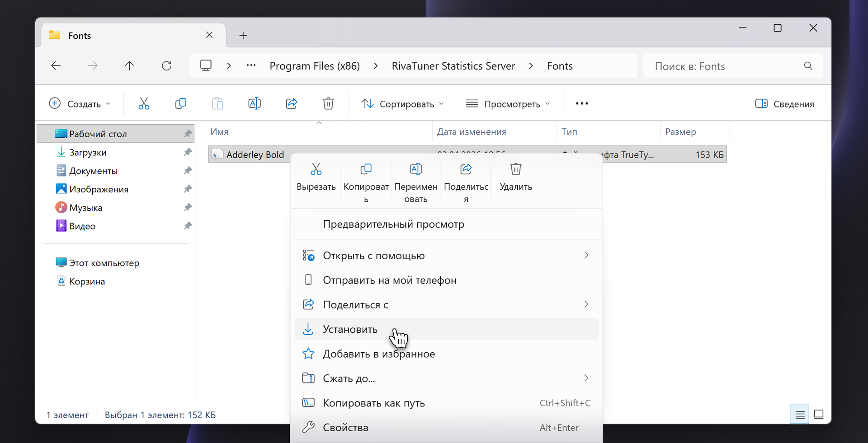Click Удалить icon in the context menu
The image size is (868, 443).
[x=515, y=170]
